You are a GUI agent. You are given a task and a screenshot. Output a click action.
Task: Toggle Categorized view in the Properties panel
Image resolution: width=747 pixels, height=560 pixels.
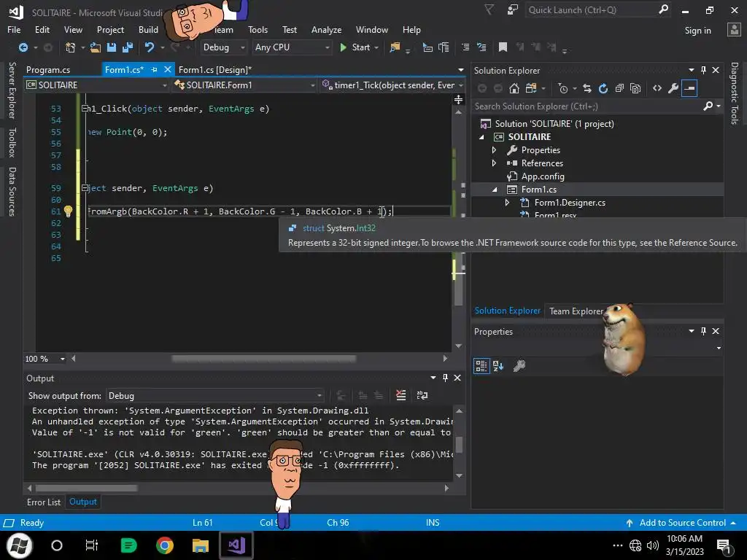(x=481, y=366)
